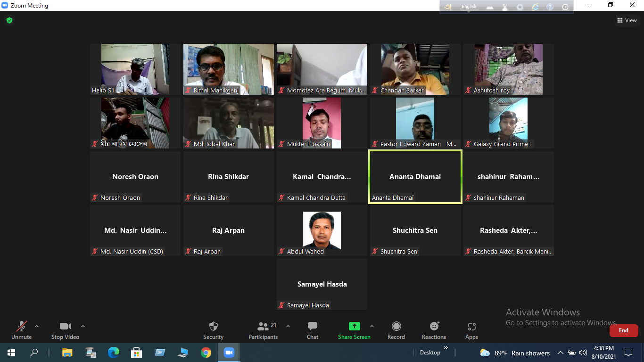Open Google Chrome from taskbar

coord(206,353)
